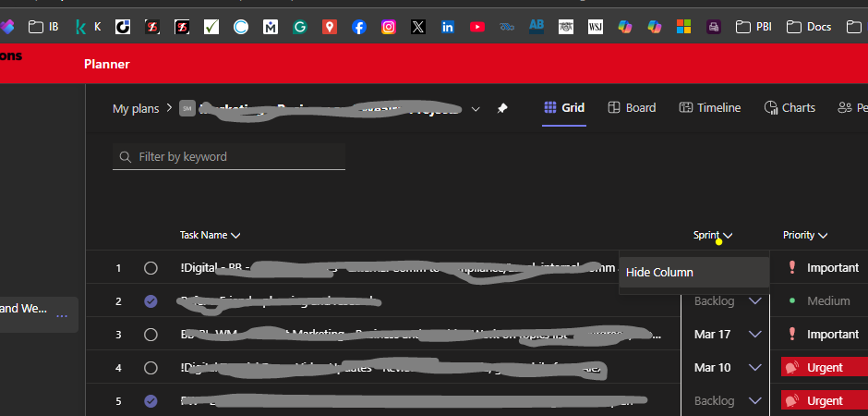This screenshot has width=868, height=416.
Task: Open the Microsoft logo bookmark
Action: click(x=683, y=27)
